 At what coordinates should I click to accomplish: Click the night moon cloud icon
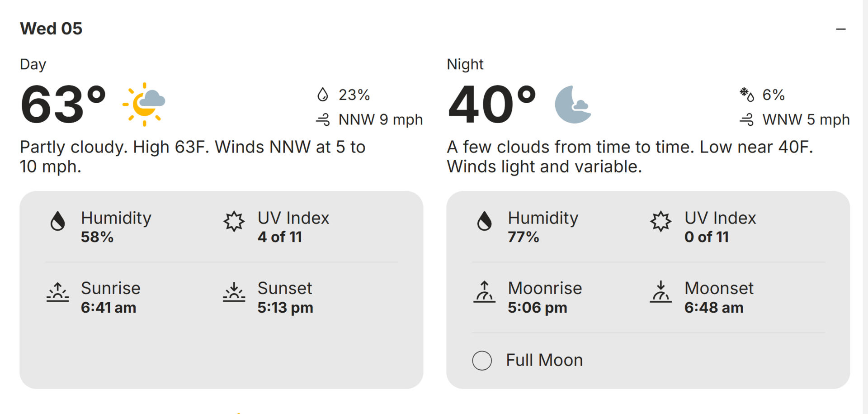point(573,104)
